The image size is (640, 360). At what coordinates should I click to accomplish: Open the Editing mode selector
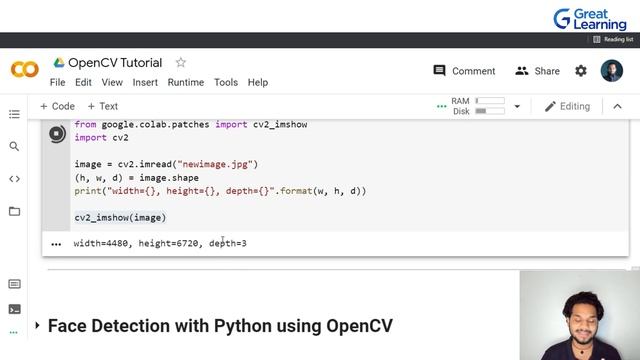(567, 107)
